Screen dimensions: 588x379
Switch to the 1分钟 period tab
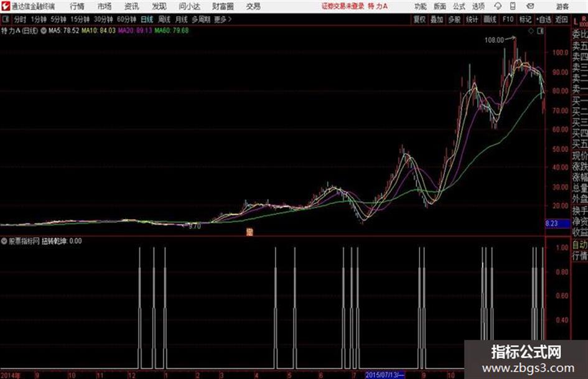(x=39, y=19)
